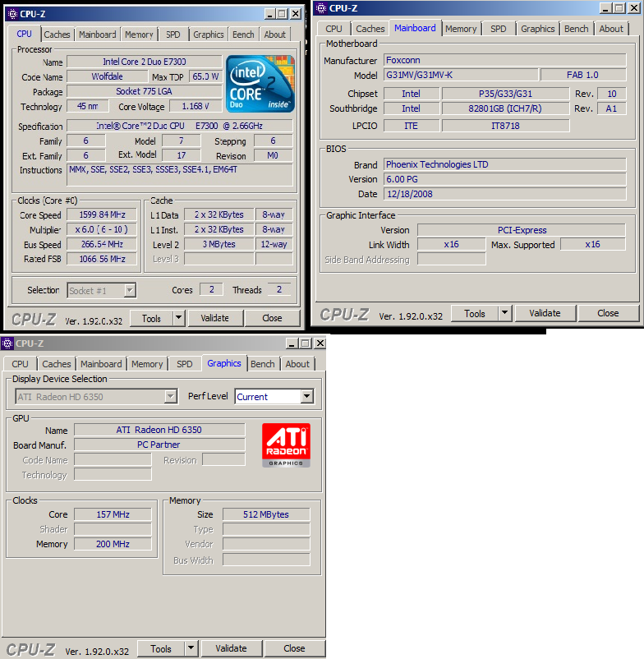Open Bench tab in Mainboard window

click(x=576, y=29)
